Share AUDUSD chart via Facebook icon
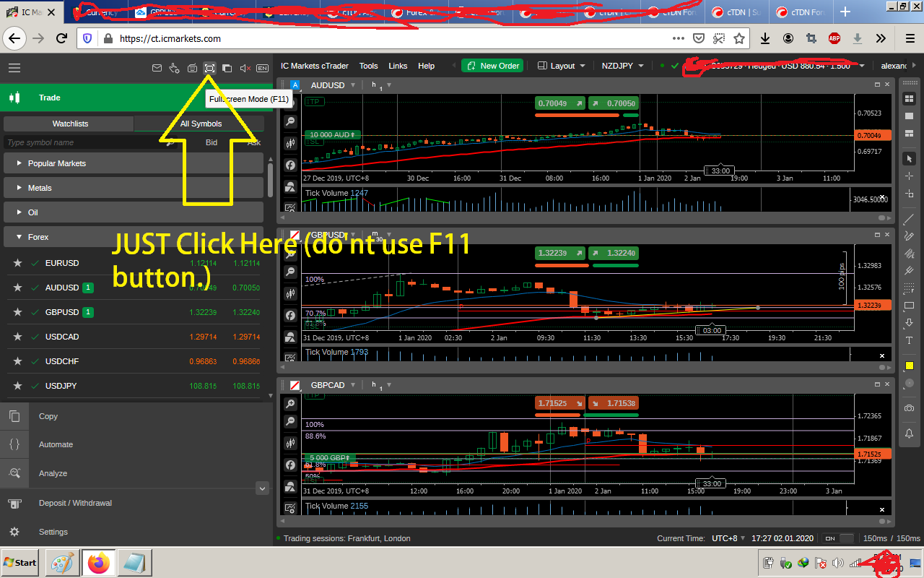 coord(290,165)
